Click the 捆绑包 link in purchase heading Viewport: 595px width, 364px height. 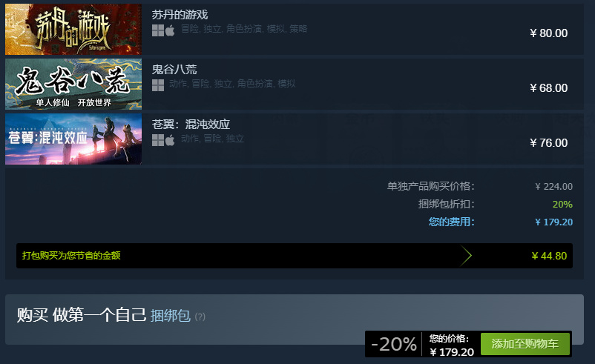(171, 316)
